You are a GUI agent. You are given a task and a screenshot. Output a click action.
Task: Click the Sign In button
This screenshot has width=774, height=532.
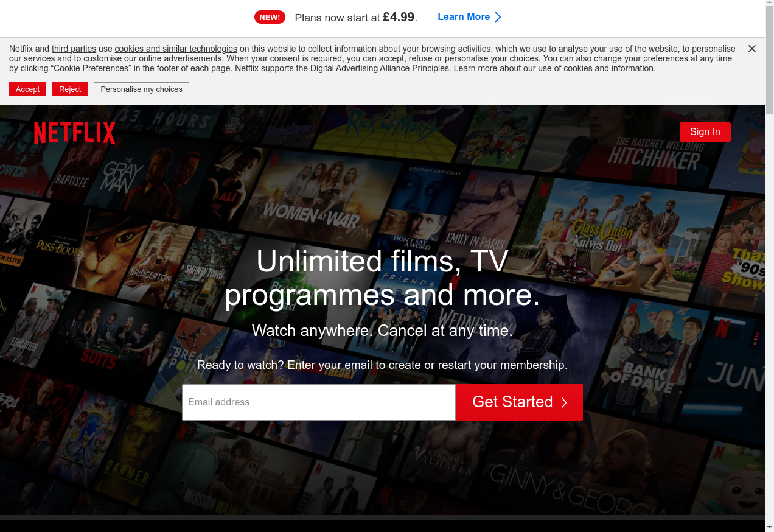pos(705,132)
